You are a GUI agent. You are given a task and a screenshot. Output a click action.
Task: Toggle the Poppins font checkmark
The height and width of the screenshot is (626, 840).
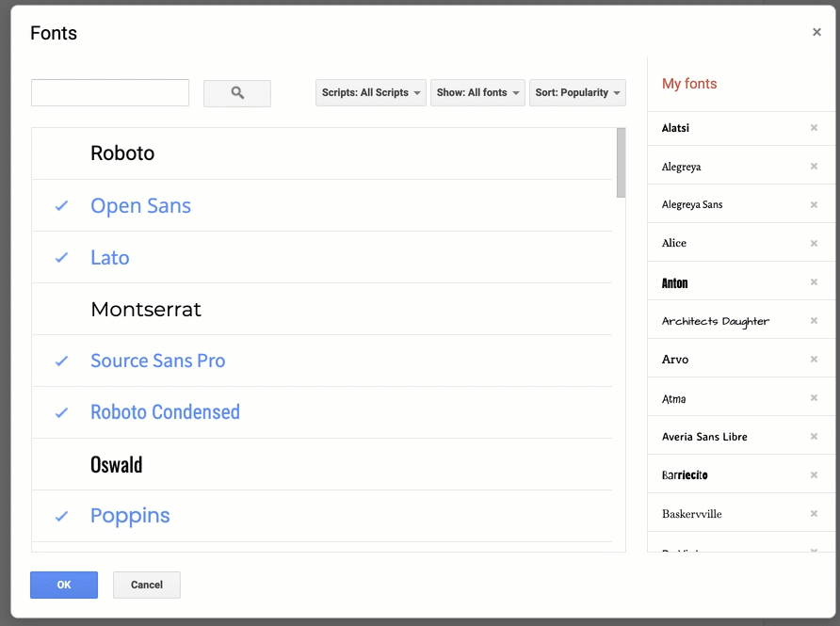(60, 516)
